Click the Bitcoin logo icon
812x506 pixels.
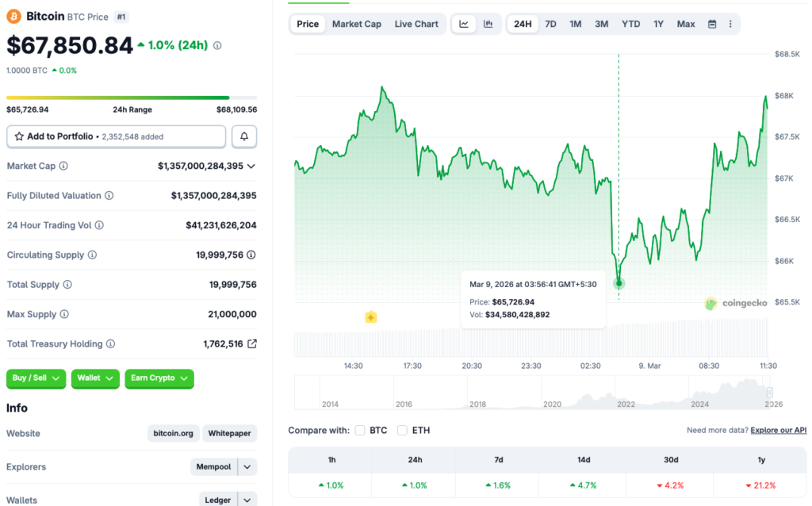(13, 16)
